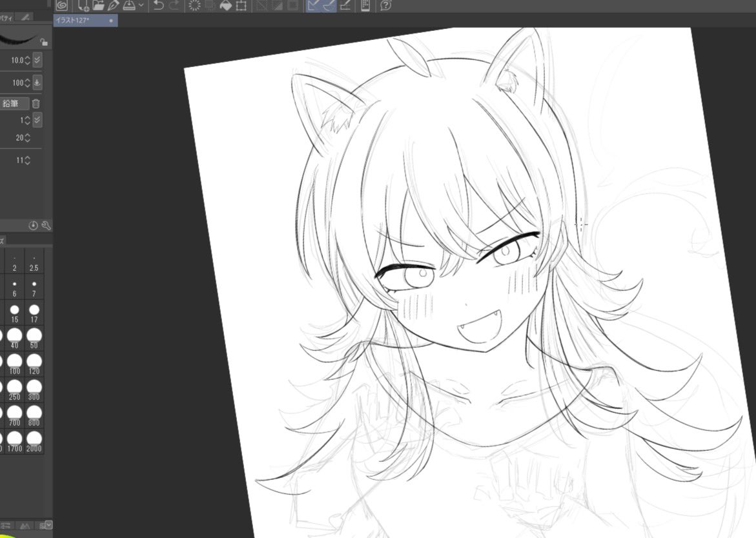Open sub tool detail wrench icon
756x538 pixels.
click(x=46, y=225)
